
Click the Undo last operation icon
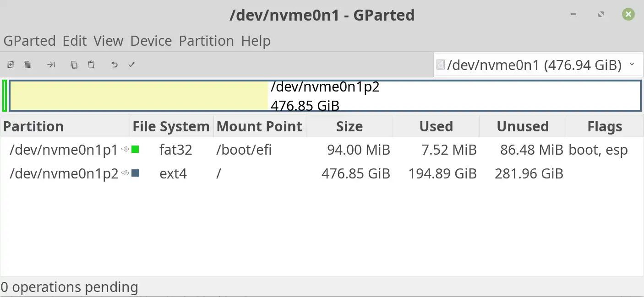coord(115,65)
